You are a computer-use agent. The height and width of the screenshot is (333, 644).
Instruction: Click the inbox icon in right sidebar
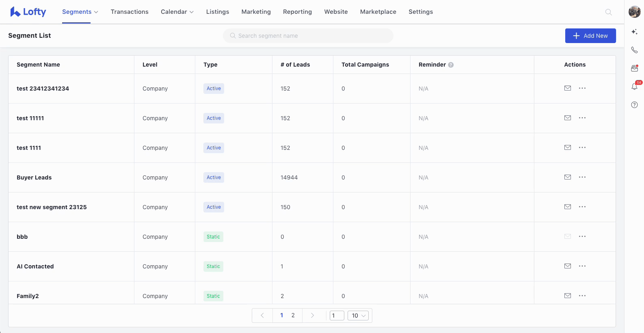coord(634,68)
